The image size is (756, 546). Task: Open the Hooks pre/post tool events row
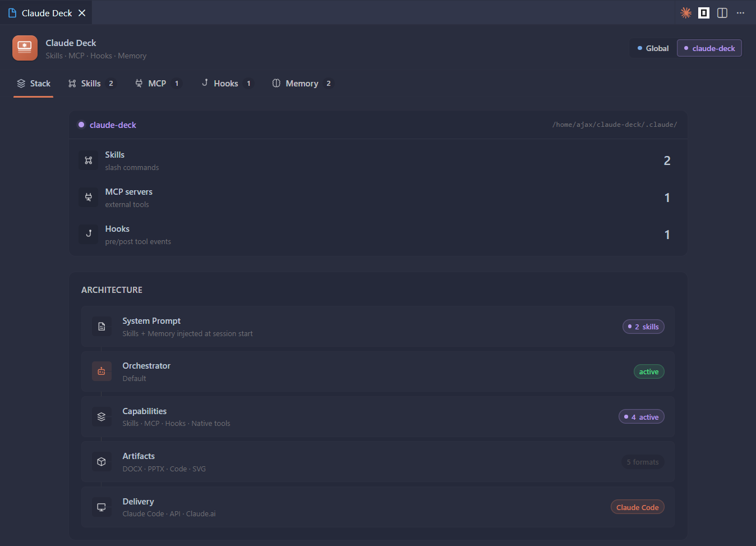click(x=379, y=235)
